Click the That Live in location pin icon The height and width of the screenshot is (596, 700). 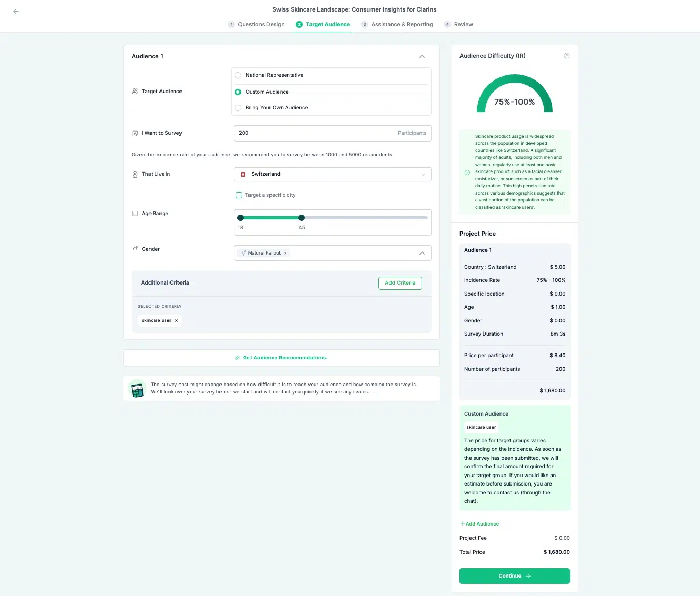click(135, 174)
